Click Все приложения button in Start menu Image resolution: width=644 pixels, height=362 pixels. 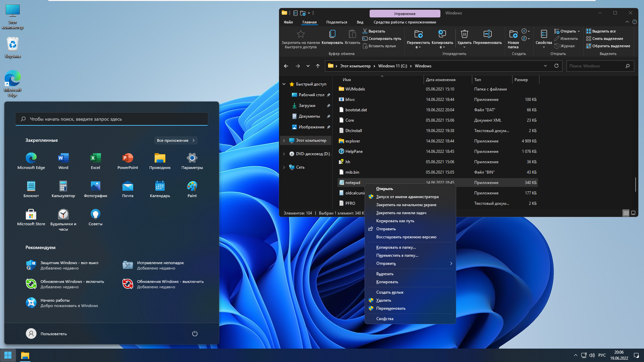[x=176, y=140]
